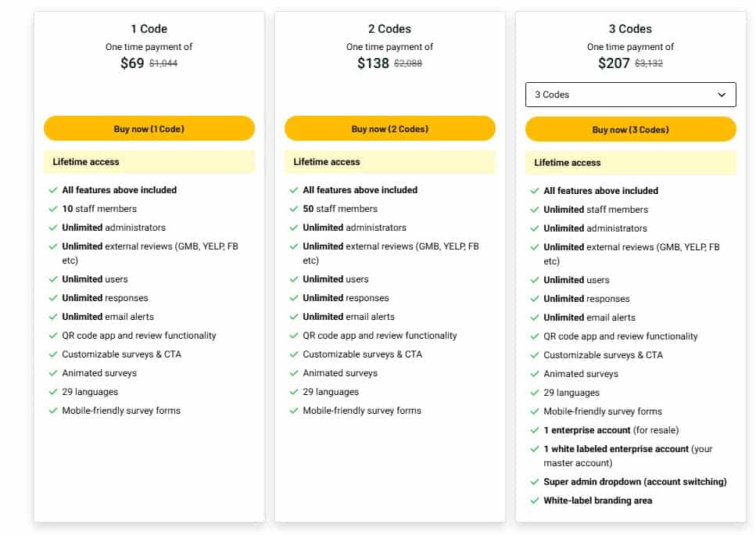Image resolution: width=756 pixels, height=535 pixels.
Task: Click the $207 price
Action: click(614, 63)
